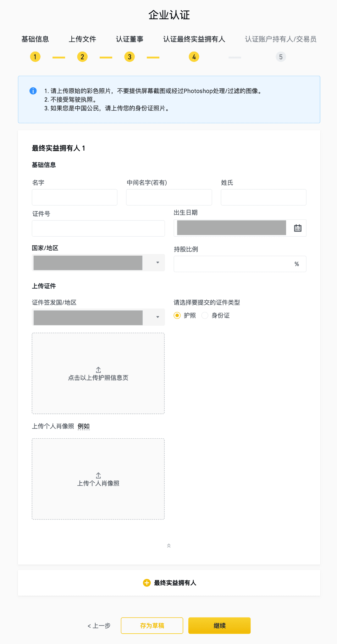
Task: Click the birth date calendar icon
Action: click(297, 228)
